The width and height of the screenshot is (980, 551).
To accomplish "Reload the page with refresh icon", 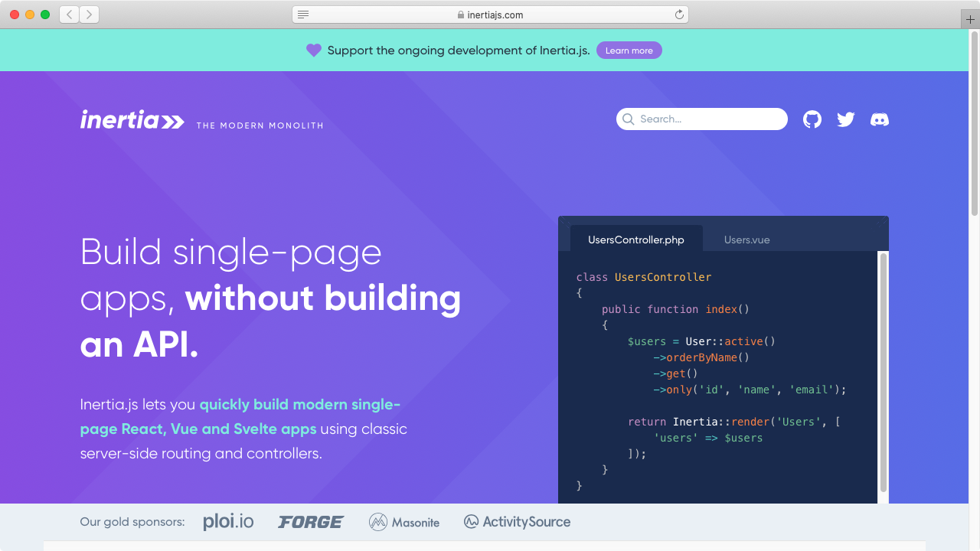I will point(678,15).
